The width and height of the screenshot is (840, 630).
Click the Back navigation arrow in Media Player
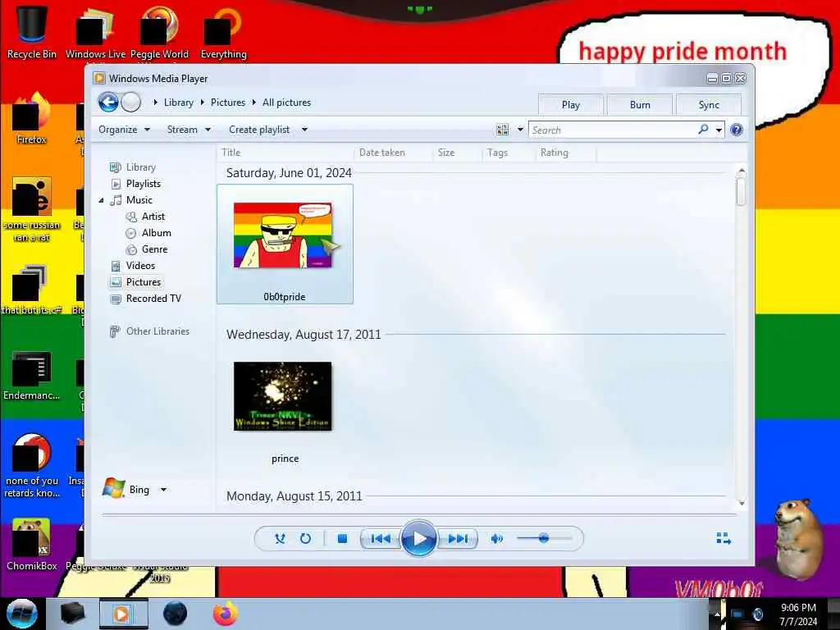(108, 102)
